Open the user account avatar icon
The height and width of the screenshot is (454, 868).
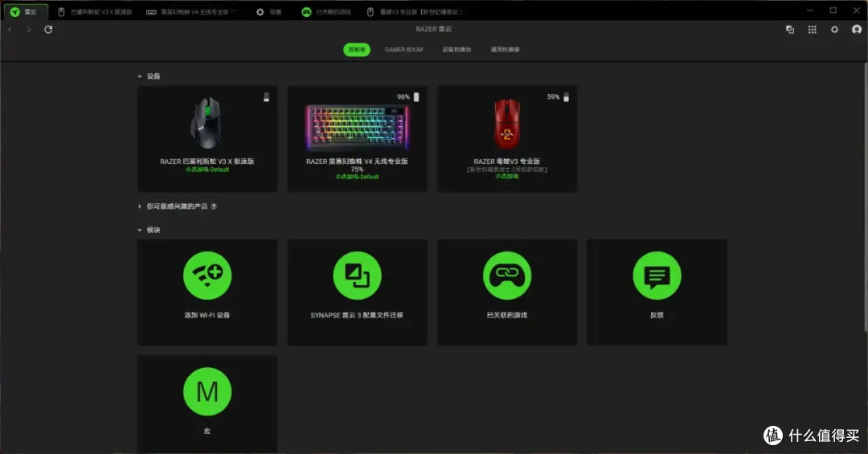[857, 30]
